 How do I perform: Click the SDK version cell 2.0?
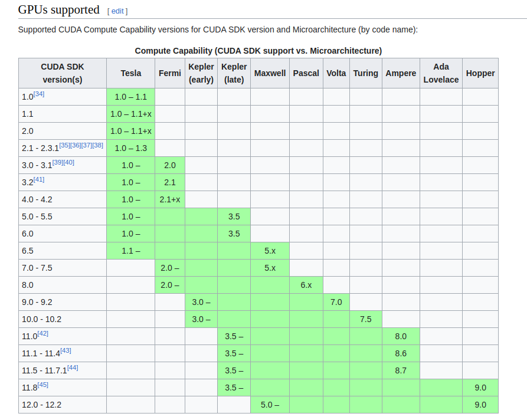click(63, 132)
